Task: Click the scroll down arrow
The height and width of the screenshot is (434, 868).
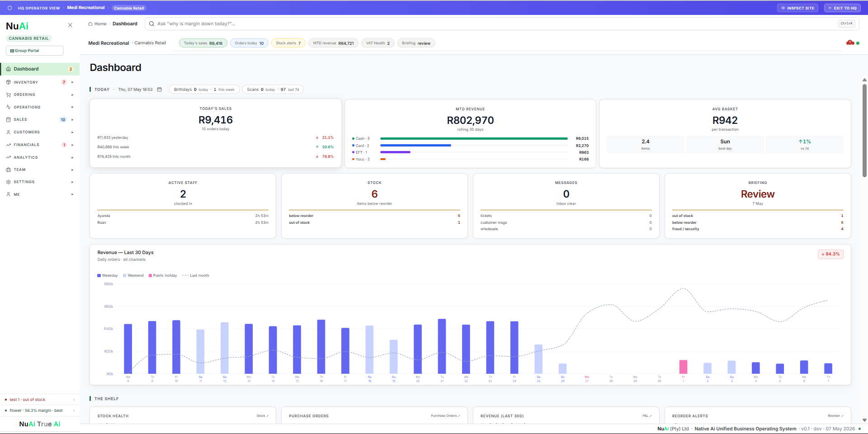Action: coord(864,420)
